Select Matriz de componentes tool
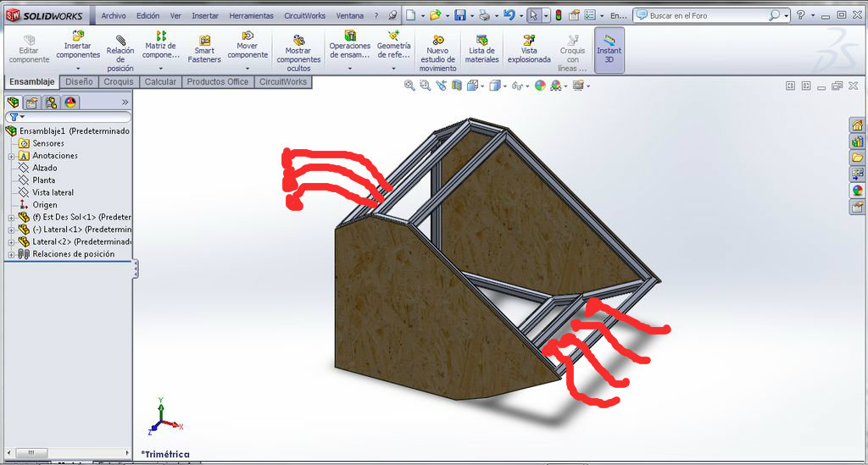This screenshot has height=465, width=868. coord(160,45)
